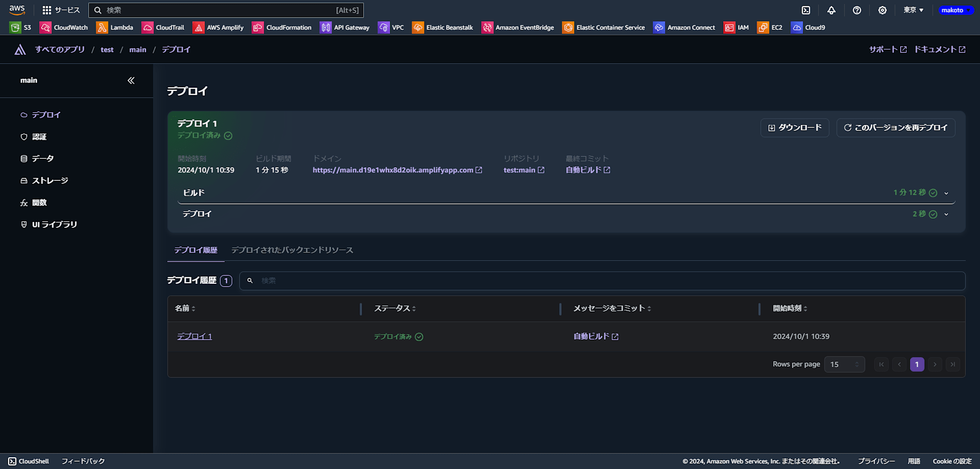Viewport: 980px width, 469px height.
Task: Select UI ライブラリ in the sidebar
Action: (49, 224)
